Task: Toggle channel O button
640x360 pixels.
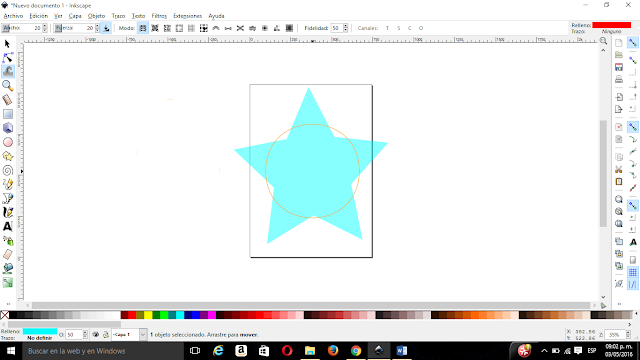Action: (x=421, y=28)
